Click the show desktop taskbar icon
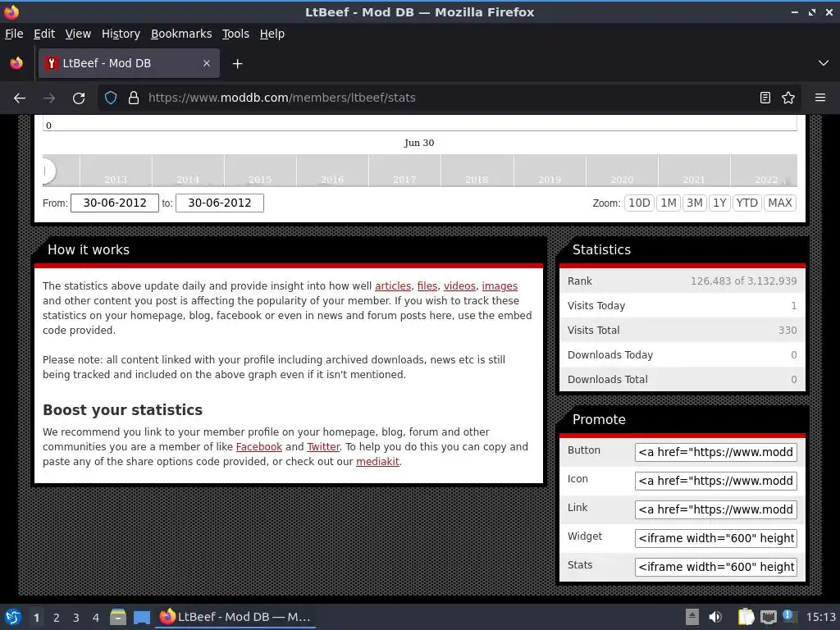Viewport: 840px width, 630px height. click(x=142, y=617)
